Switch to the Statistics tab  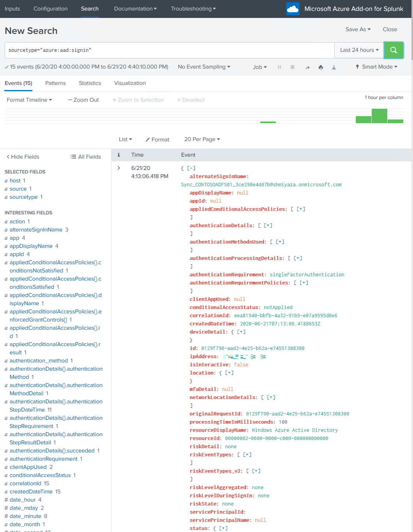(x=90, y=83)
